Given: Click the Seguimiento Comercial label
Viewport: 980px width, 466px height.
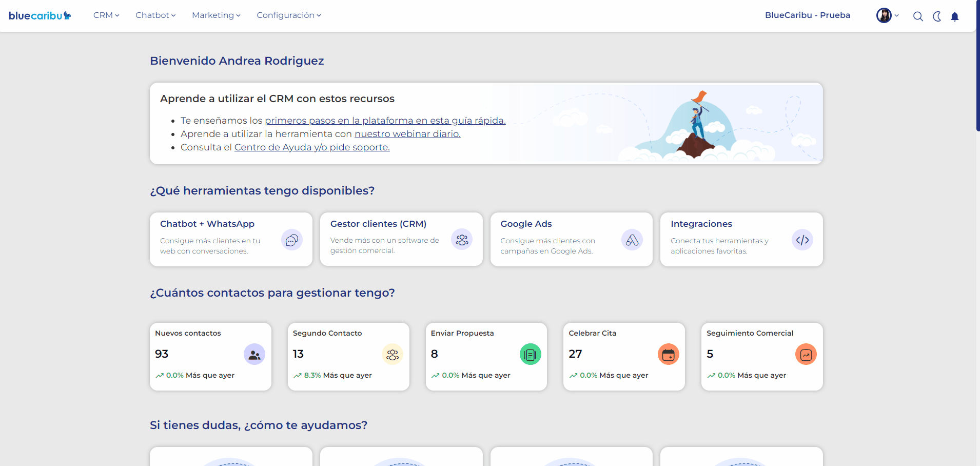Looking at the screenshot, I should pyautogui.click(x=750, y=333).
